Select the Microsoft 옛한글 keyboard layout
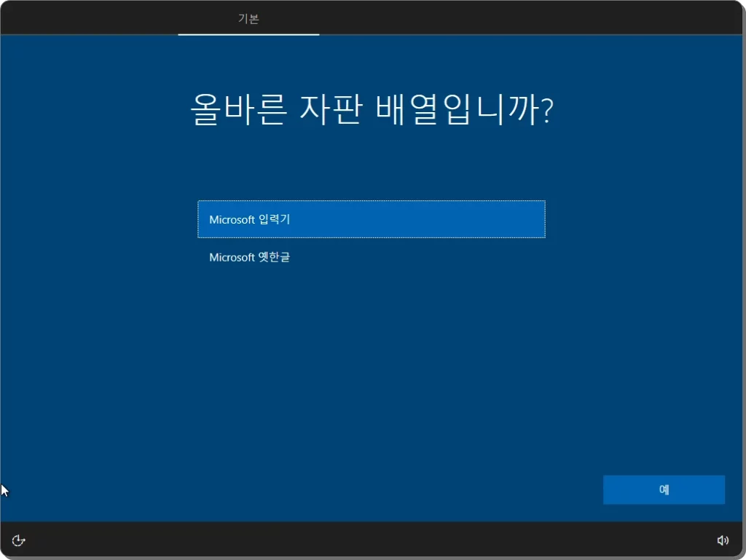 [371, 257]
